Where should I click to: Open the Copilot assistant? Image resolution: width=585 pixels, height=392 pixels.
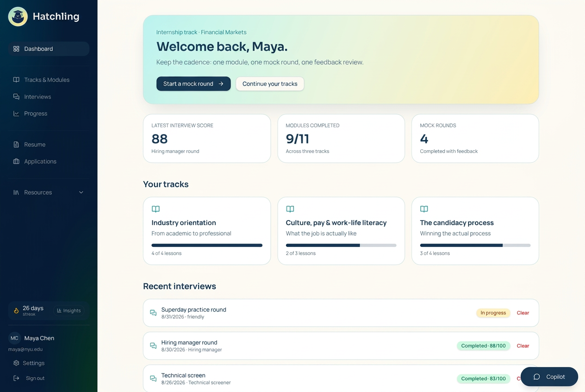pyautogui.click(x=549, y=377)
